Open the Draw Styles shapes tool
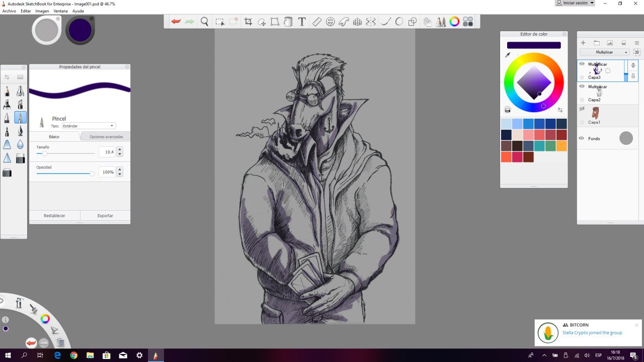This screenshot has width=644, height=362. coord(413,22)
